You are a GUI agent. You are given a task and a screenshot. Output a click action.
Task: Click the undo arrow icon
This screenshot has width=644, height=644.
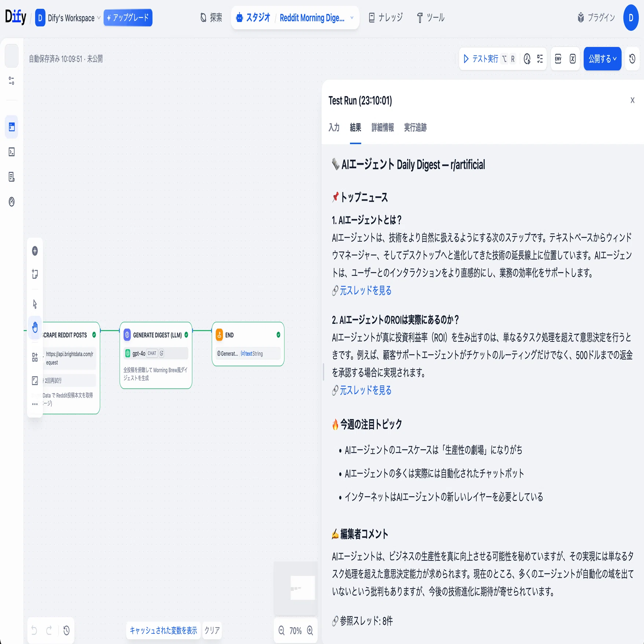[x=34, y=630]
